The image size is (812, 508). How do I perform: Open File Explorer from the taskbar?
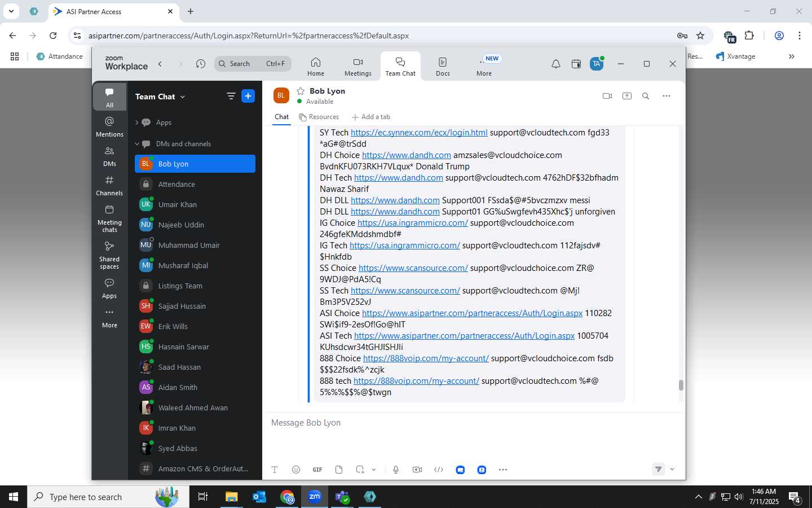pyautogui.click(x=232, y=497)
